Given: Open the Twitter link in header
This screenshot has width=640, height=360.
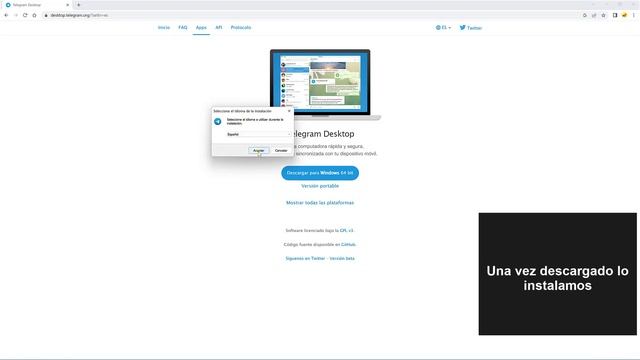Looking at the screenshot, I should (x=471, y=28).
